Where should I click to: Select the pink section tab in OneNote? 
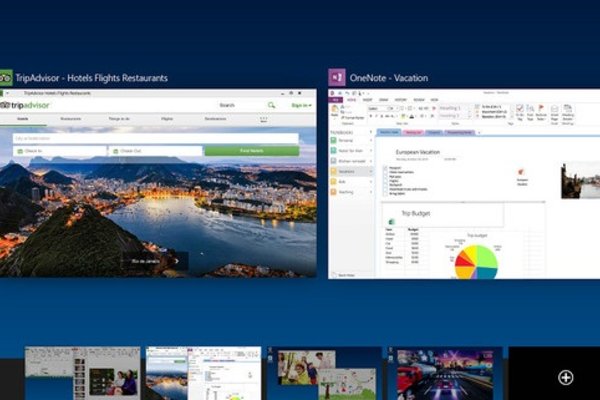coord(413,132)
